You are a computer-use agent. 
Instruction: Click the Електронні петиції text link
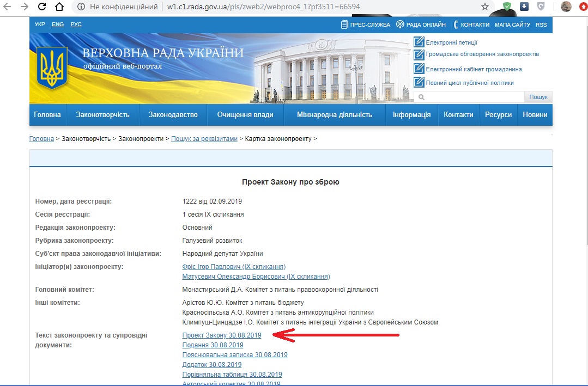tap(452, 42)
